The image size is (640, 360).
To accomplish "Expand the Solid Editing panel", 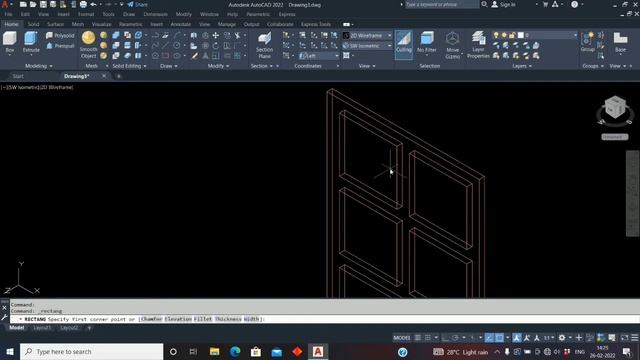I will 129,66.
